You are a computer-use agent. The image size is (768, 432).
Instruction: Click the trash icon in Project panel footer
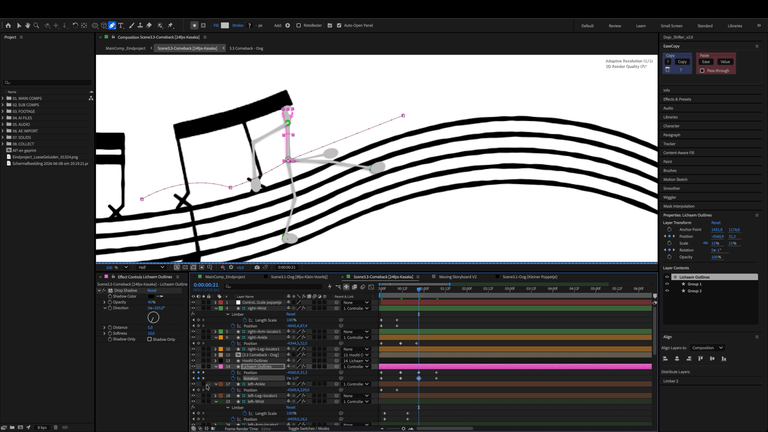click(x=55, y=427)
